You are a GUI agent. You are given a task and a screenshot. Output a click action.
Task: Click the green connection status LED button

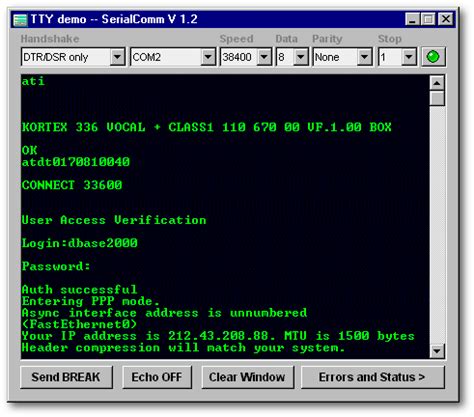(x=433, y=57)
